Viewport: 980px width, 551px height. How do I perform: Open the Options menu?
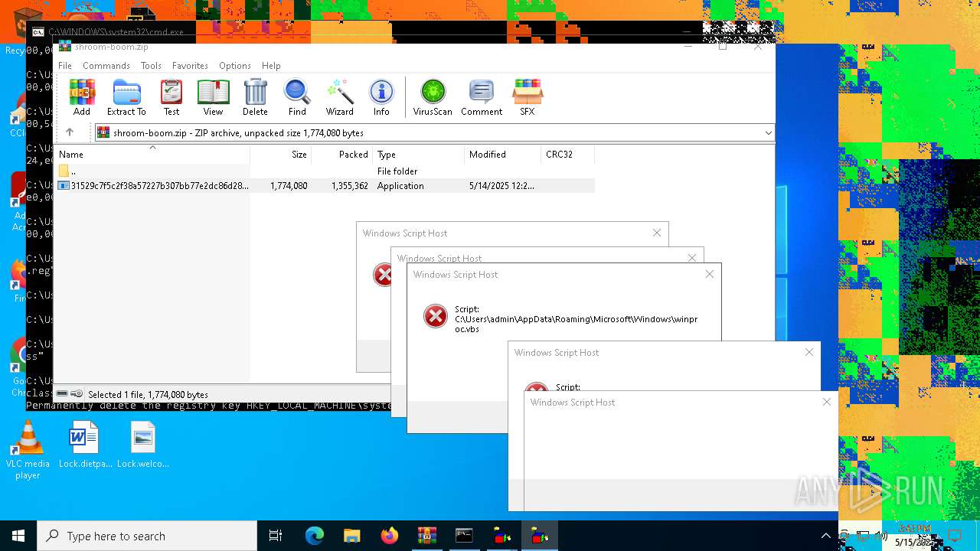tap(235, 66)
